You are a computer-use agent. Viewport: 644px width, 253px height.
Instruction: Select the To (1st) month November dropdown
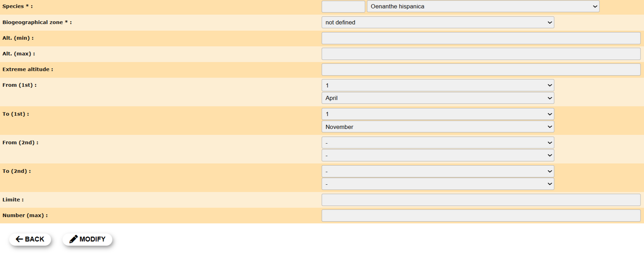pos(437,127)
